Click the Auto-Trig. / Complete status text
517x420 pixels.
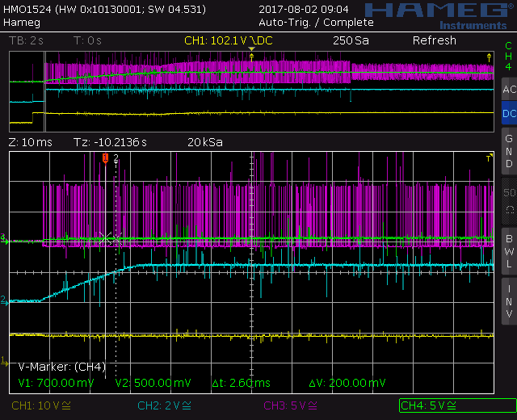pos(316,23)
